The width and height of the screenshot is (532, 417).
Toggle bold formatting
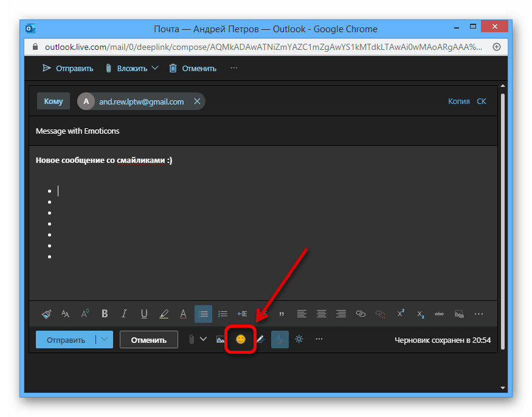[105, 314]
